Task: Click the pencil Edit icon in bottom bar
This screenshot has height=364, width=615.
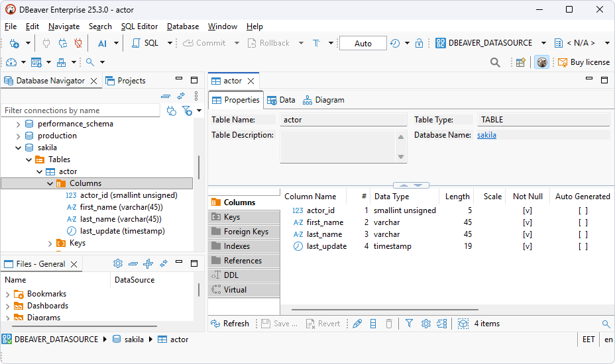Action: pyautogui.click(x=357, y=324)
